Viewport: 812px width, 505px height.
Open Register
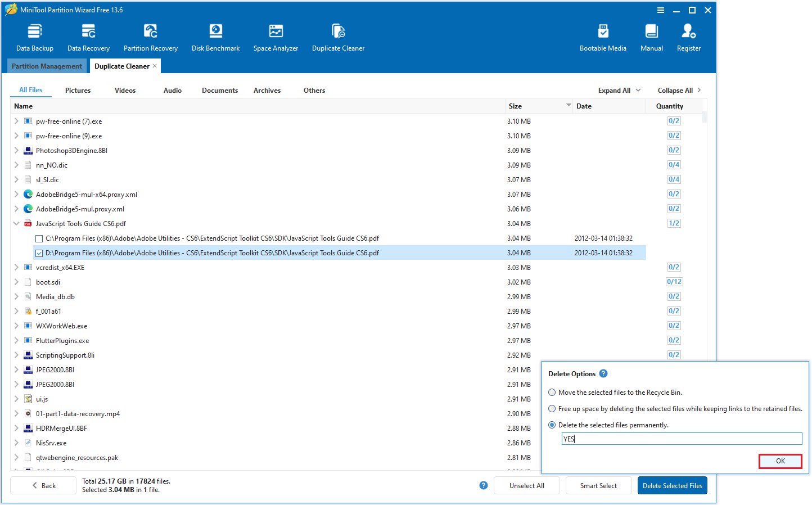pyautogui.click(x=688, y=37)
